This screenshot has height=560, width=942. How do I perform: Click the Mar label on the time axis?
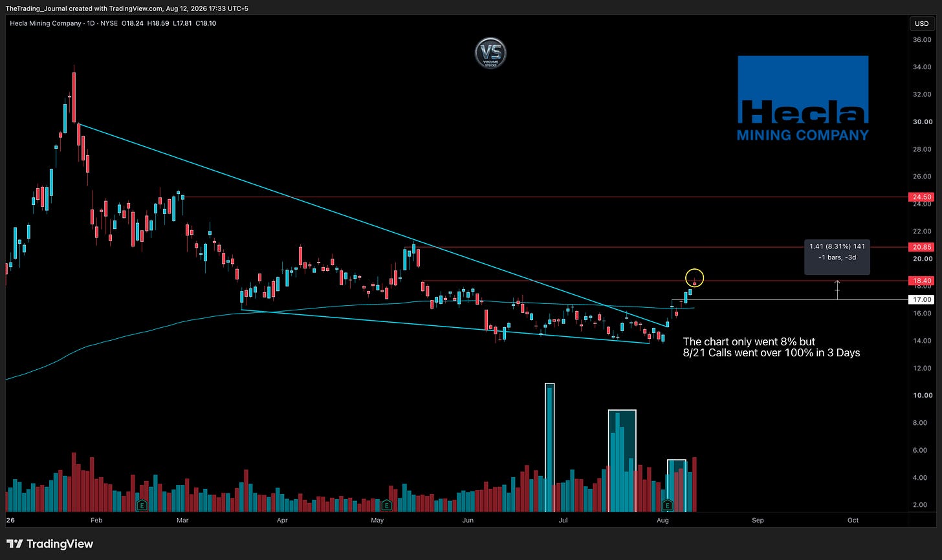tap(182, 520)
